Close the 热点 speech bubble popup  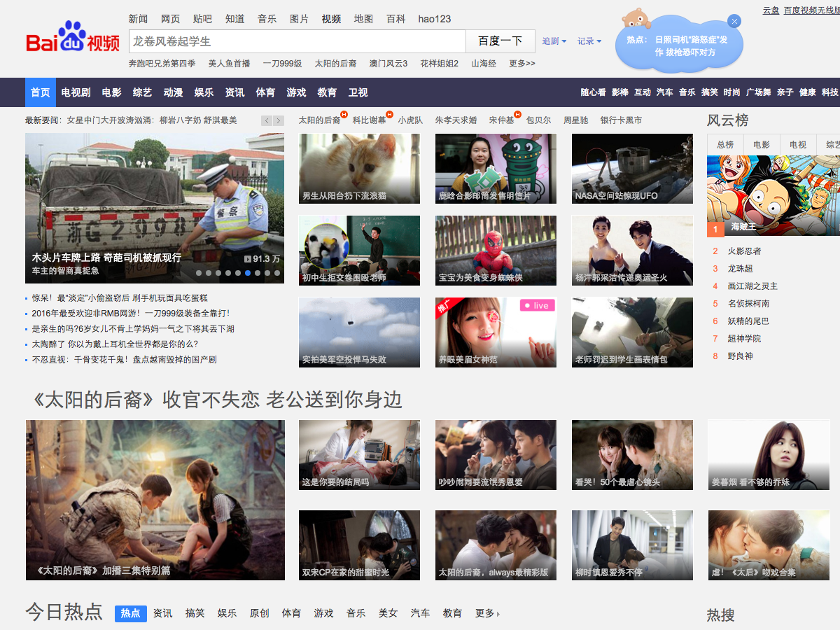735,20
